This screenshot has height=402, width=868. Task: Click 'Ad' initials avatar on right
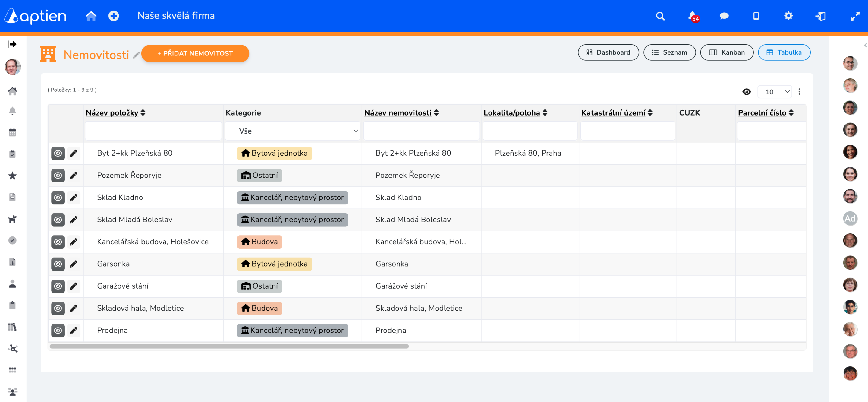[x=850, y=219]
